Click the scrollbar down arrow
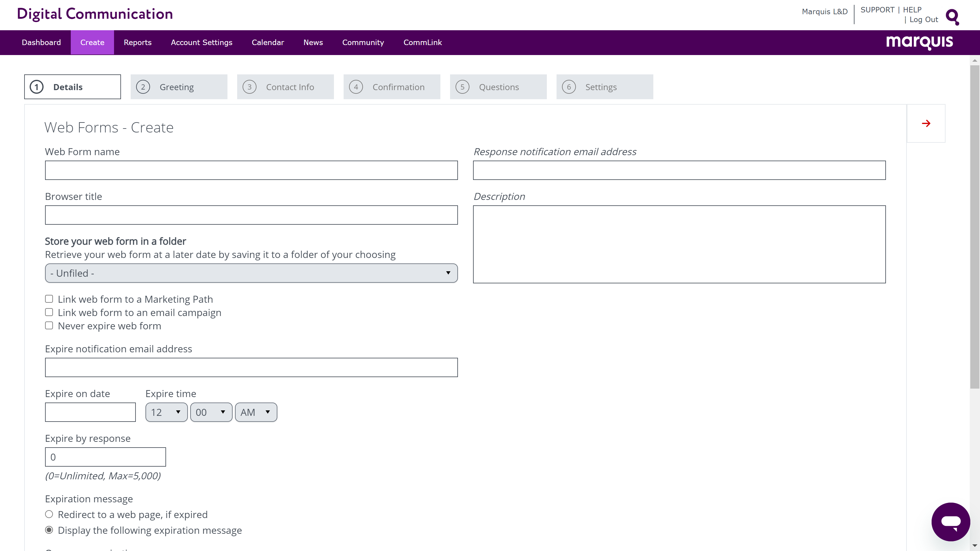The height and width of the screenshot is (551, 980). coord(975,546)
